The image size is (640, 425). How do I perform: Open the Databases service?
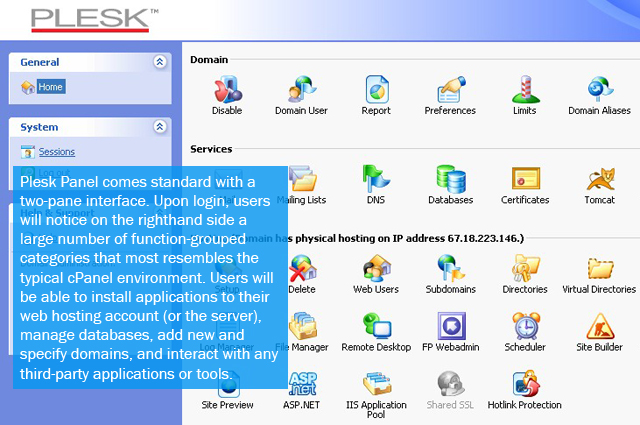tap(450, 180)
